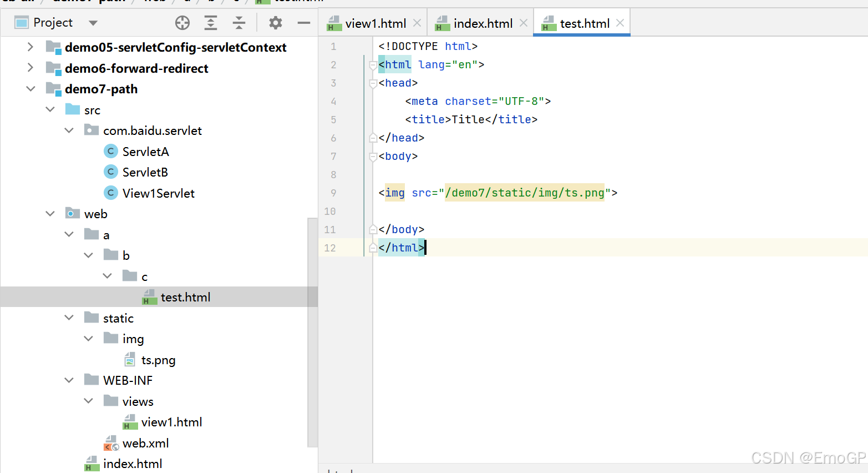
Task: Open ServletB class in tree
Action: coord(145,172)
